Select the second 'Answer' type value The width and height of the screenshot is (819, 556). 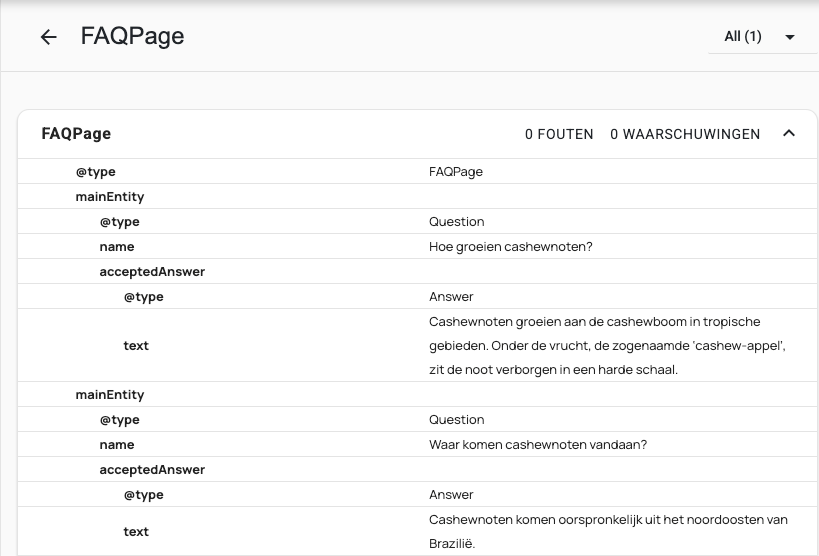pyautogui.click(x=451, y=494)
